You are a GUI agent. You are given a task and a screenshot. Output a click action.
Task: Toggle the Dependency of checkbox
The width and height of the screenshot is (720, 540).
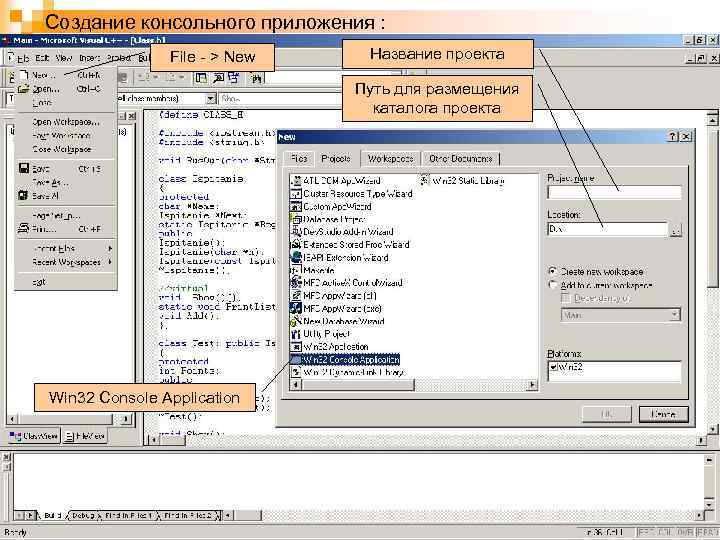(x=566, y=298)
